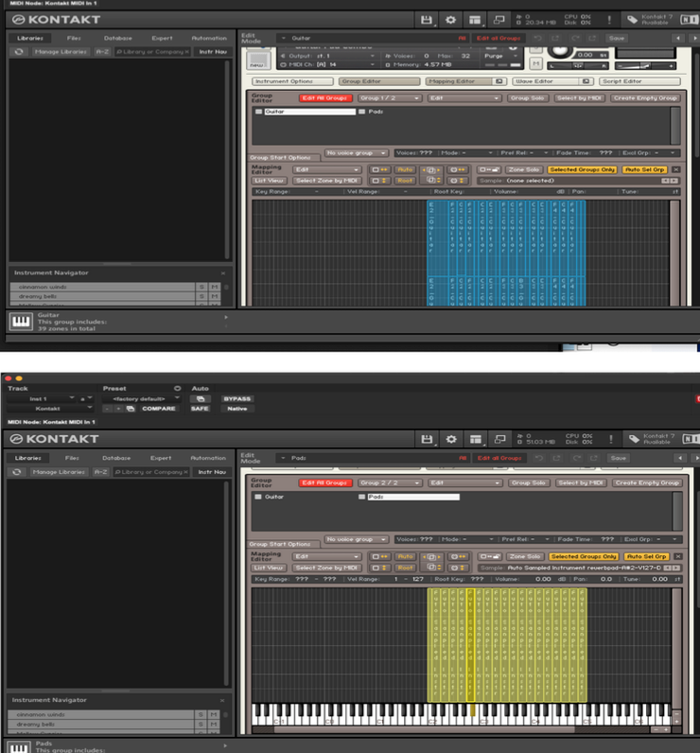Mute the cinnamon winds instrument in the lower navigator
This screenshot has height=753, width=700.
(214, 714)
